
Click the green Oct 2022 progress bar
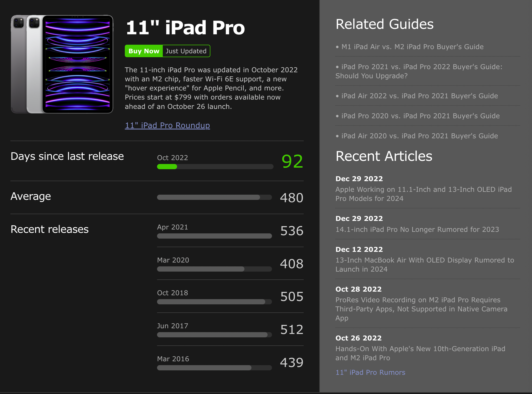[x=167, y=167]
